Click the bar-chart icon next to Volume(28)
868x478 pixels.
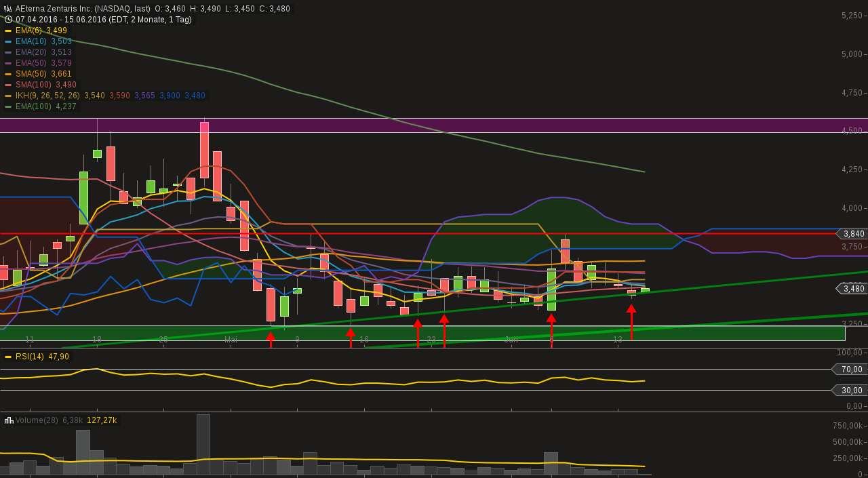(x=9, y=420)
